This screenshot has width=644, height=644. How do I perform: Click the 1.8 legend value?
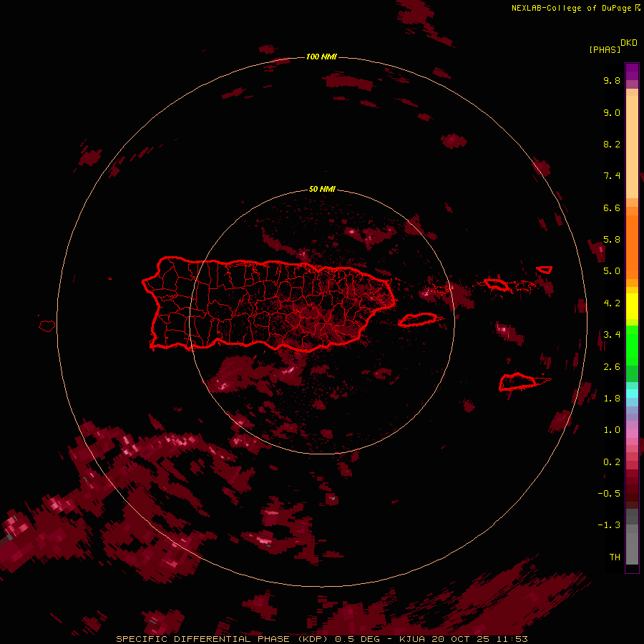(612, 399)
